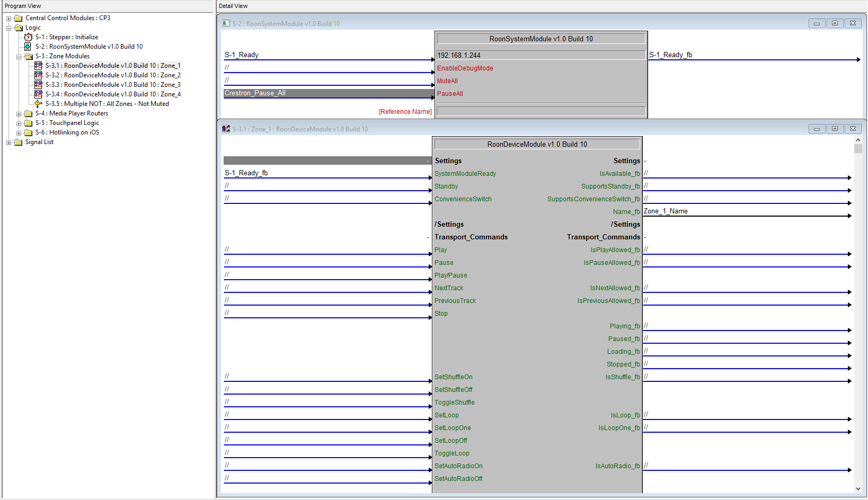This screenshot has width=868, height=500.
Task: Click the S-4 Media Player Routers folder icon
Action: click(x=29, y=113)
